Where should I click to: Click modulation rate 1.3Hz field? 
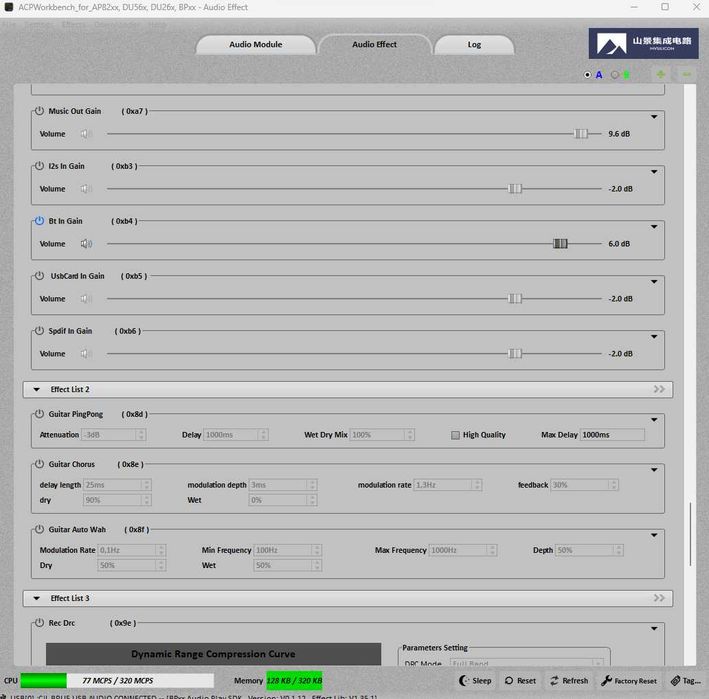[x=448, y=485]
